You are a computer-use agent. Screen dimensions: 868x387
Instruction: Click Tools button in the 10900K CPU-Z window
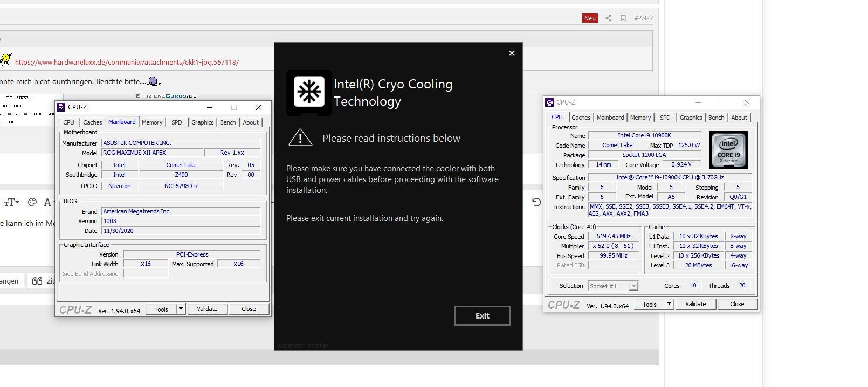(x=650, y=304)
